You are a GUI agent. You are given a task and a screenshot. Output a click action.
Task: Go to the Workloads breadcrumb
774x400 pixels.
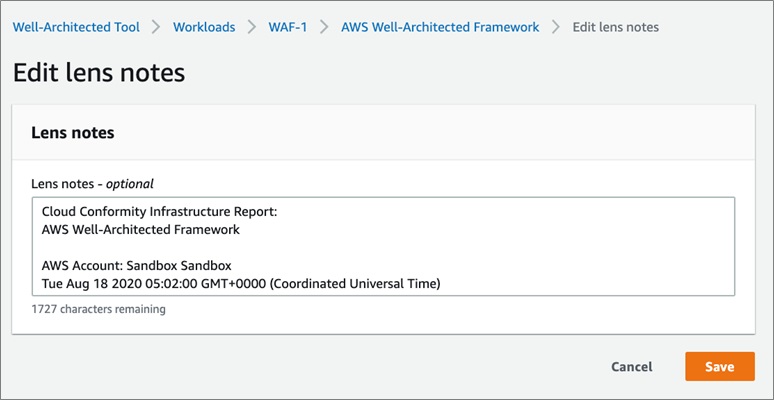coord(204,27)
